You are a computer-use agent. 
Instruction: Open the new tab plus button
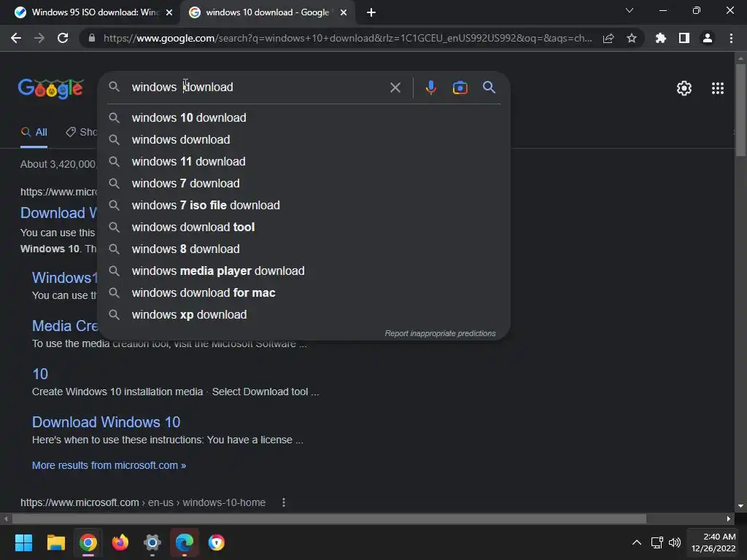pyautogui.click(x=371, y=12)
